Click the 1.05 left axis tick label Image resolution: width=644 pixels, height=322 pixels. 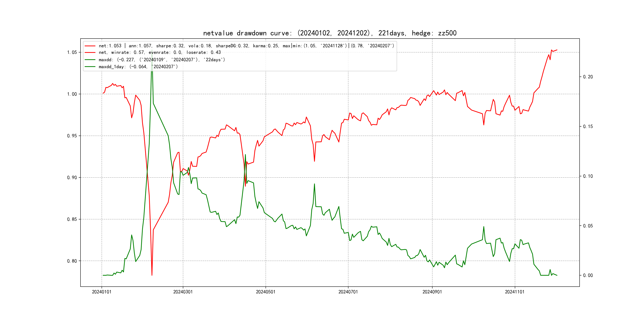[72, 52]
